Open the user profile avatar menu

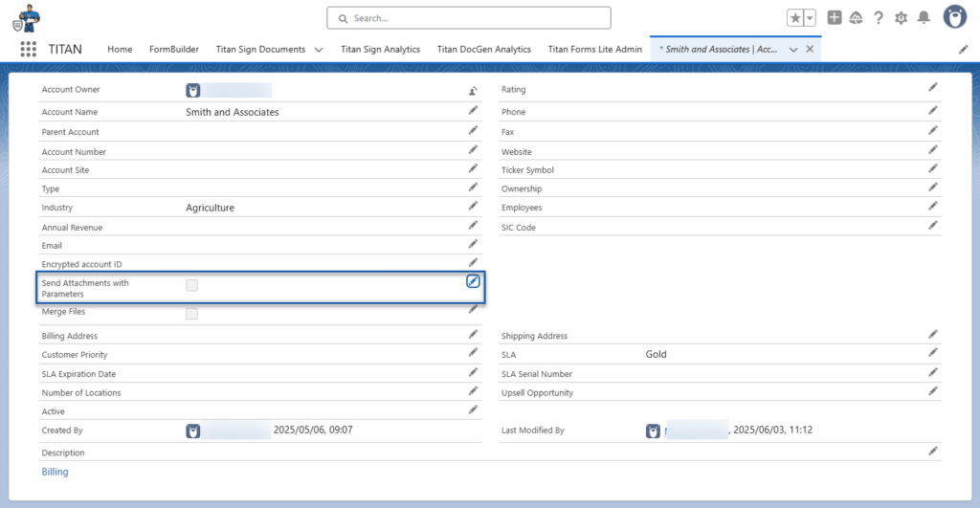[x=955, y=17]
